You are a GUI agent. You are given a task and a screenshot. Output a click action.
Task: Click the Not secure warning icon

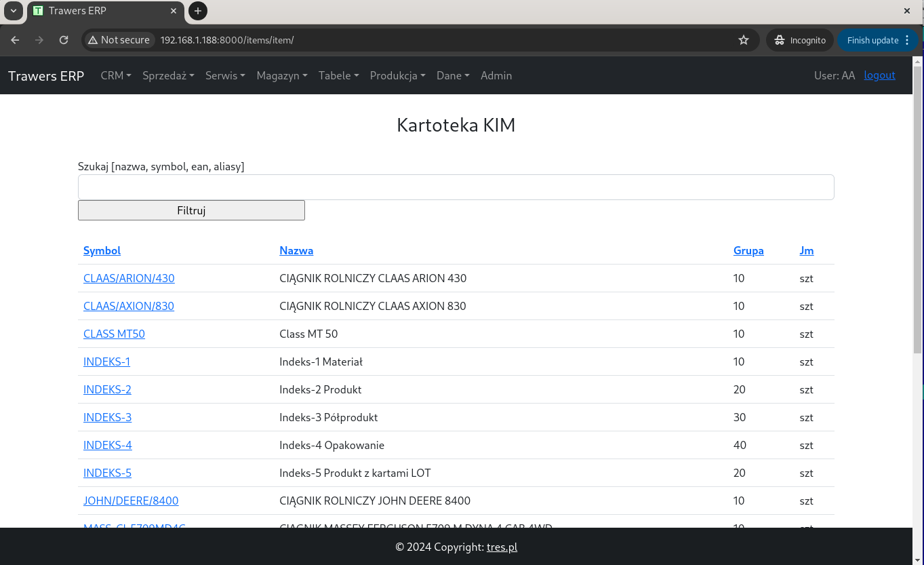(x=93, y=40)
